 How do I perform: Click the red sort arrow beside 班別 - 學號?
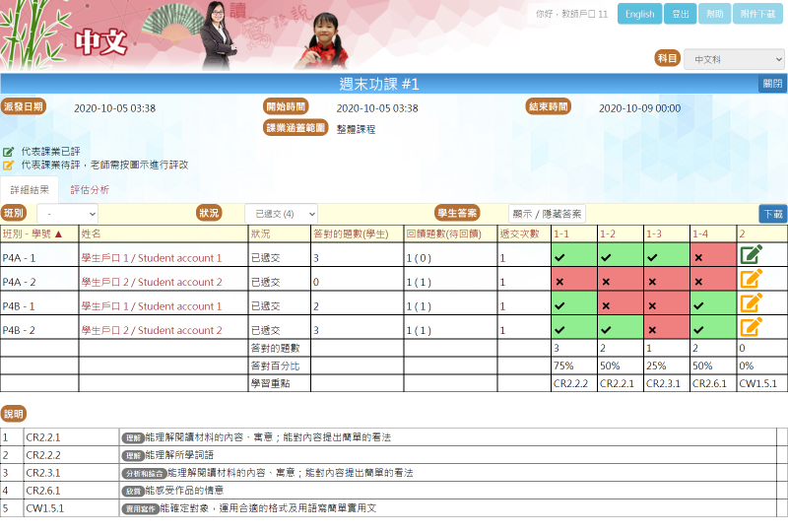click(x=58, y=234)
